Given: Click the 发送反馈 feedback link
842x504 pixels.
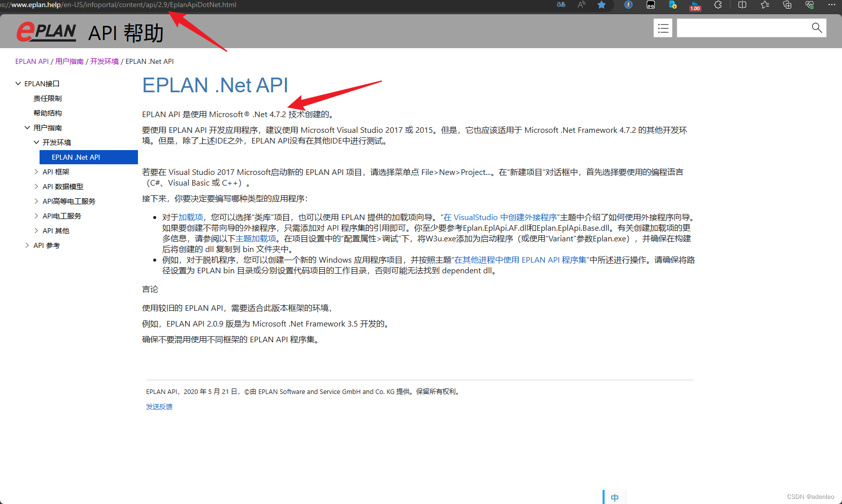Looking at the screenshot, I should tap(159, 407).
